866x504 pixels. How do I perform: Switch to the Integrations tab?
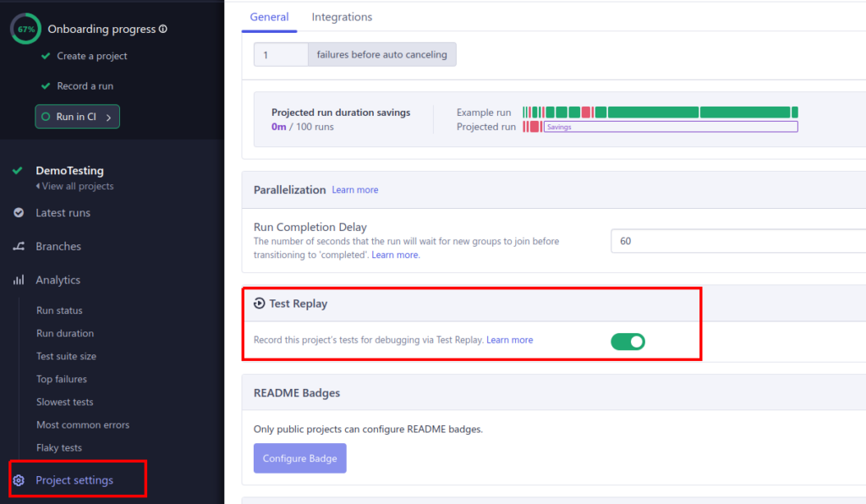point(342,17)
